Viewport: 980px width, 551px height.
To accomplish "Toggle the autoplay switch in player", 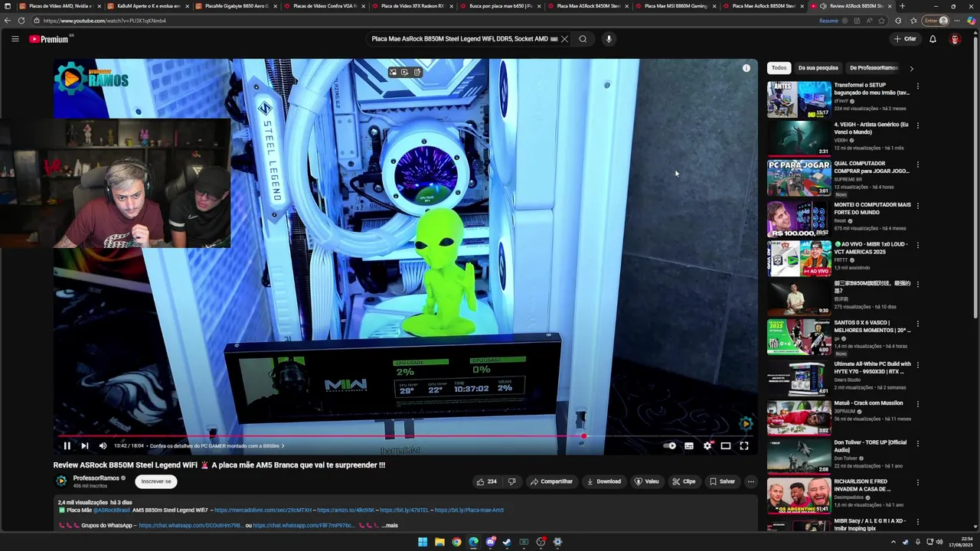I will pos(671,445).
